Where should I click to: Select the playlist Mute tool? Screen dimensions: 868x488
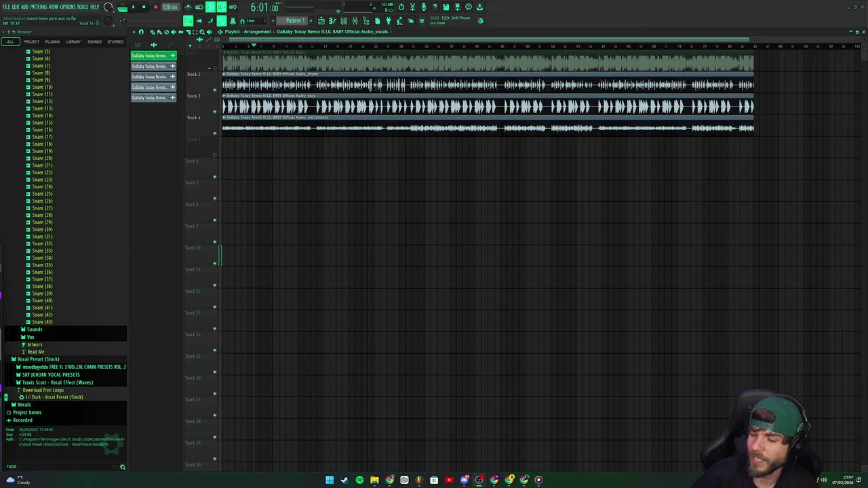(x=174, y=32)
